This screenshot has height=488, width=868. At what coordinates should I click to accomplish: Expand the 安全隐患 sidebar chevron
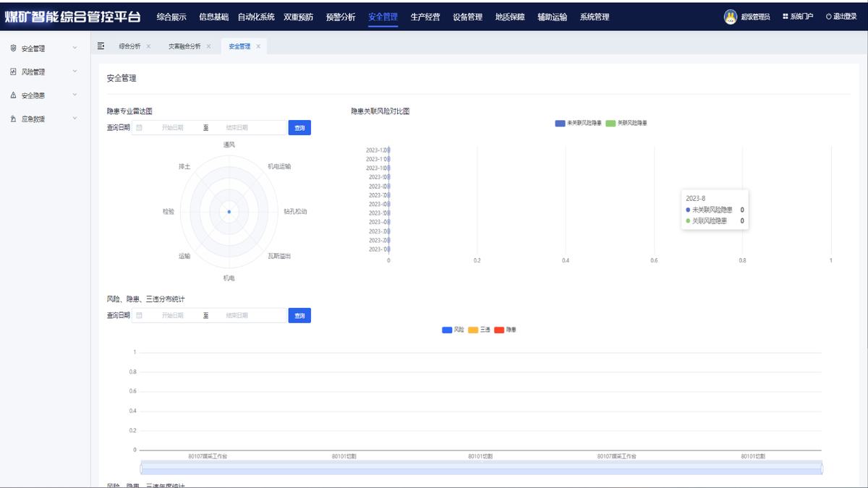click(75, 95)
